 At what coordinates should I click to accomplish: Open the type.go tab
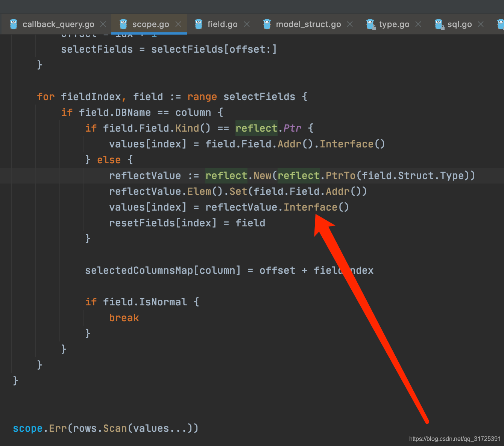point(394,24)
